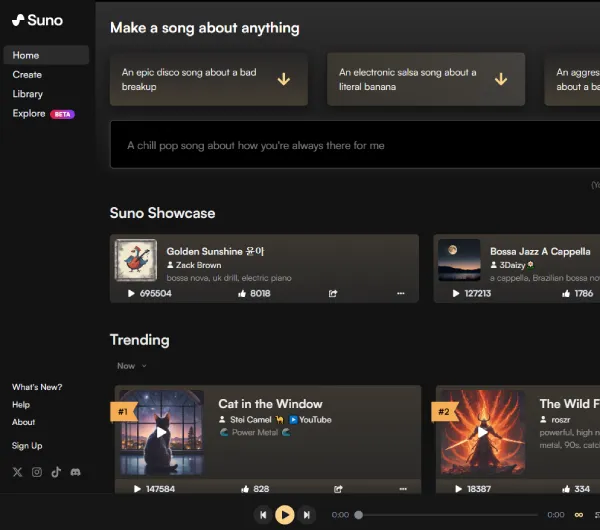
Task: Skip to next track in player
Action: (x=307, y=515)
